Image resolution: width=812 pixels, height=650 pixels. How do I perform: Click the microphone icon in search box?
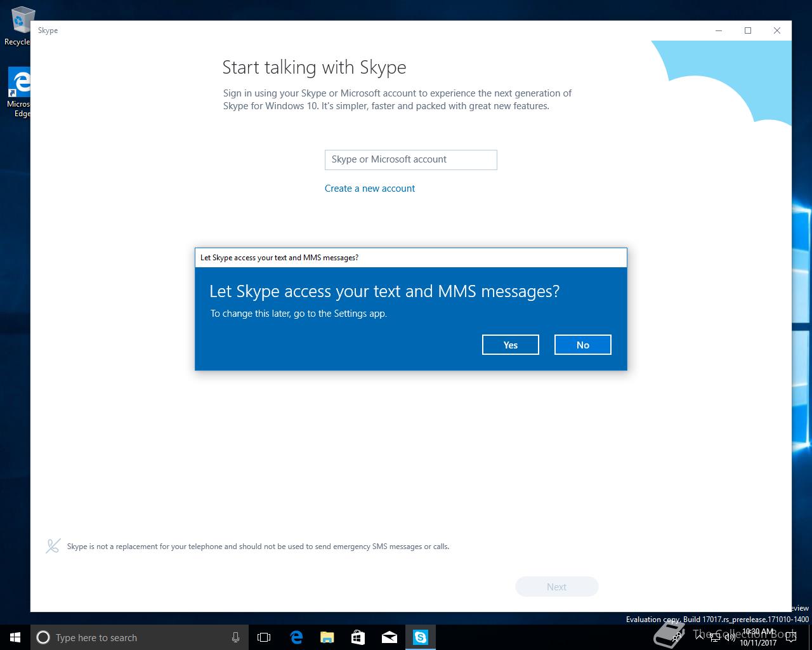(x=235, y=637)
